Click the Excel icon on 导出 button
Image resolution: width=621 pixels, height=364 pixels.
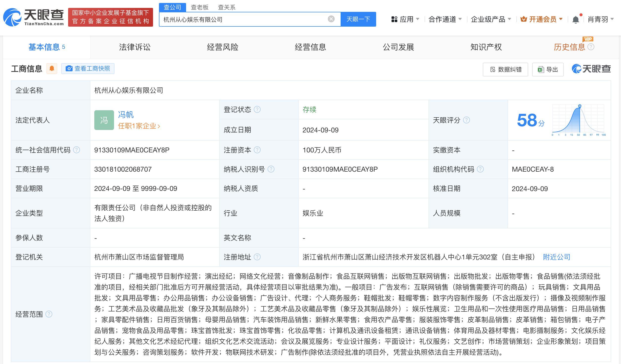(540, 69)
